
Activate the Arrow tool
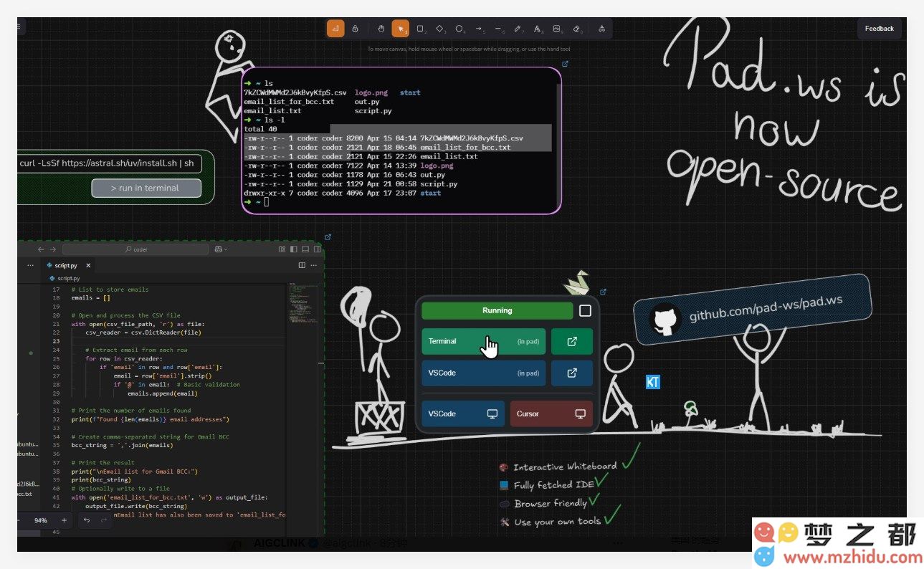[479, 29]
